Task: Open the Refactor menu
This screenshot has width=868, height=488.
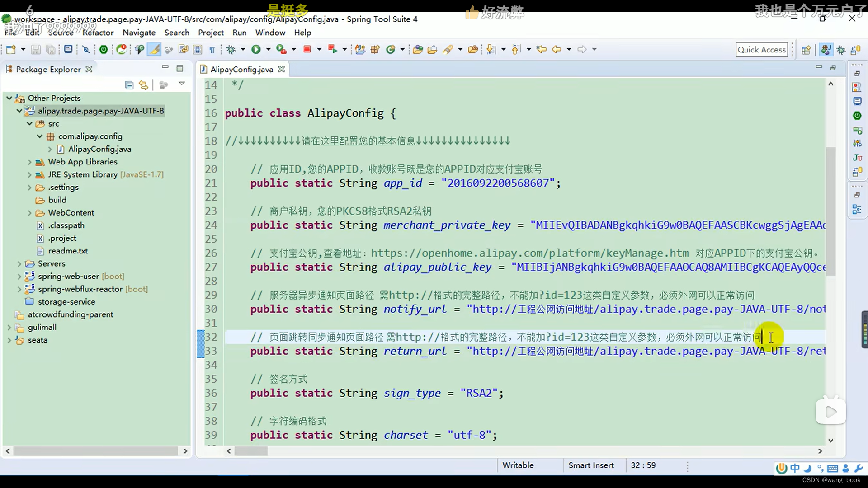Action: [x=98, y=33]
